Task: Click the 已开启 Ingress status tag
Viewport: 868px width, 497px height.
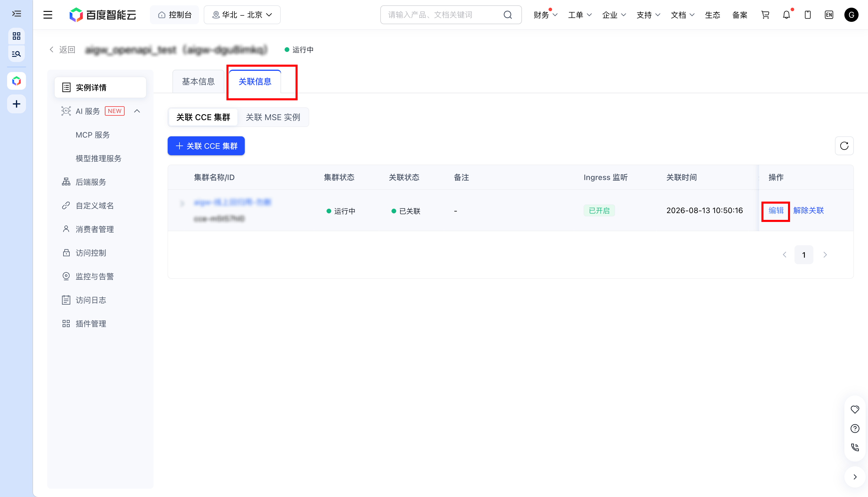Action: pyautogui.click(x=599, y=210)
